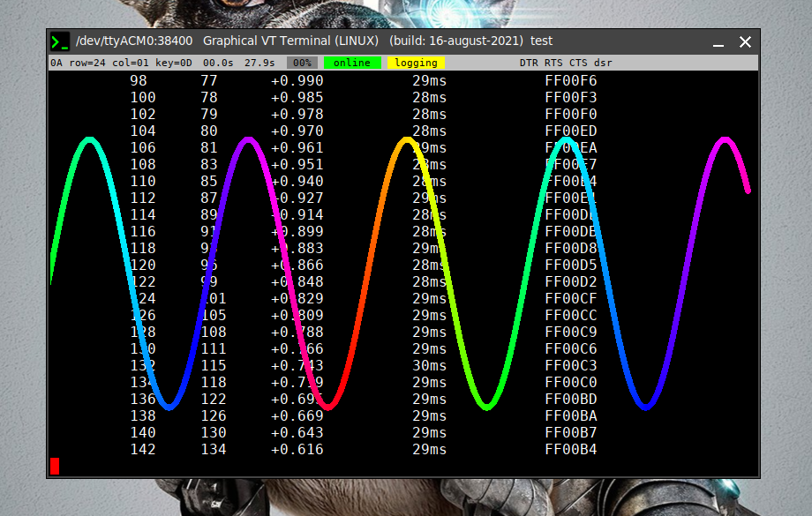Viewport: 812px width, 516px height.
Task: Click the FF00F6 hex value in first row
Action: (x=570, y=80)
